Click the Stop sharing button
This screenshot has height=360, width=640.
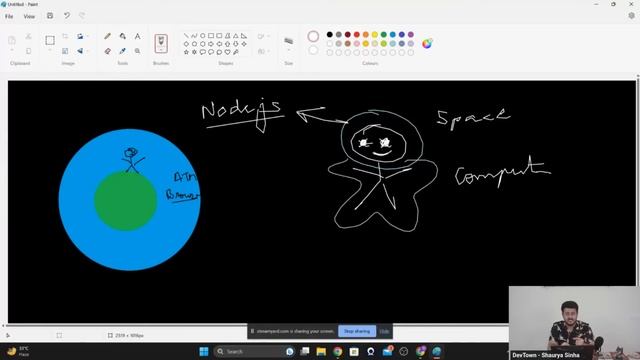coord(357,331)
